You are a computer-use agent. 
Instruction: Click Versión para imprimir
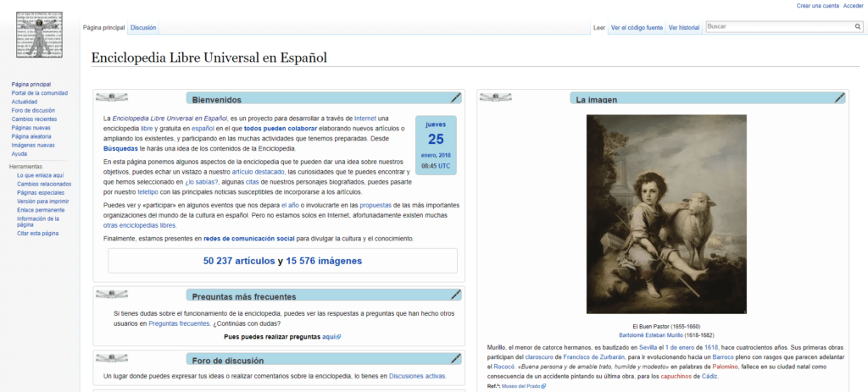point(42,202)
